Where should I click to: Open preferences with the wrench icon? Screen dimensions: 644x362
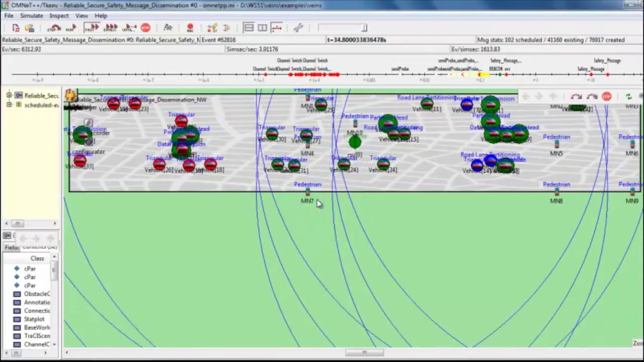(x=298, y=28)
